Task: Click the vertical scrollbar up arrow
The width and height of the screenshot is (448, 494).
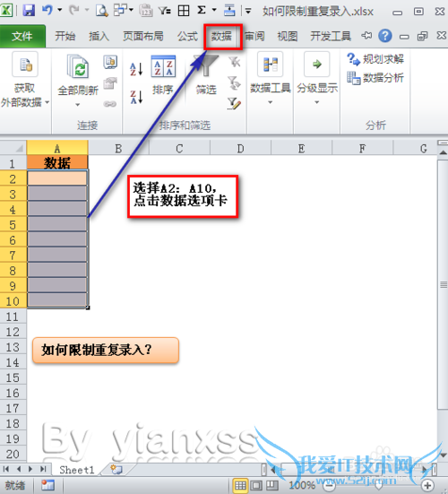Action: point(443,152)
